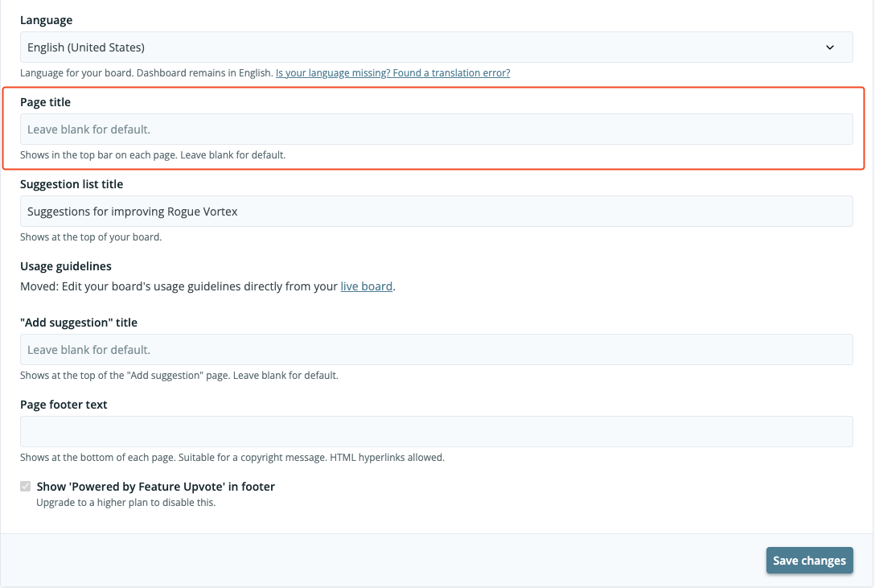Click 'Shows at the top of your board' hint
This screenshot has width=875, height=588.
(91, 237)
